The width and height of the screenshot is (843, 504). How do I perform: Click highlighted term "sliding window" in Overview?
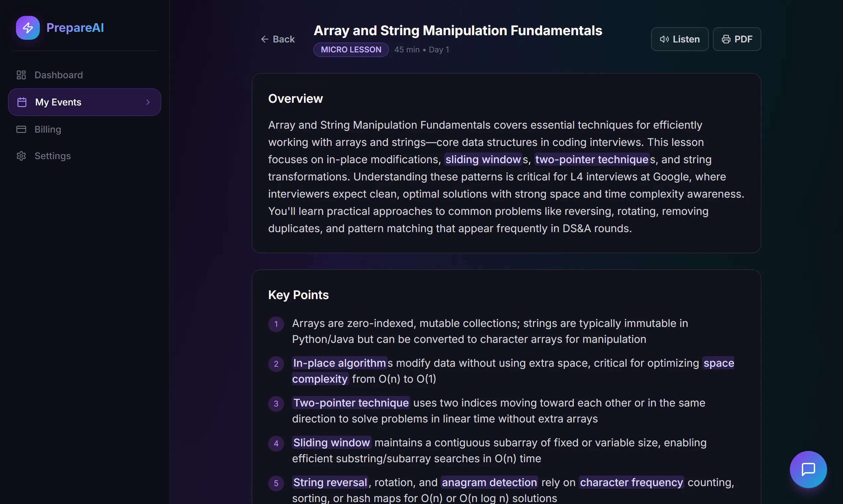click(483, 159)
